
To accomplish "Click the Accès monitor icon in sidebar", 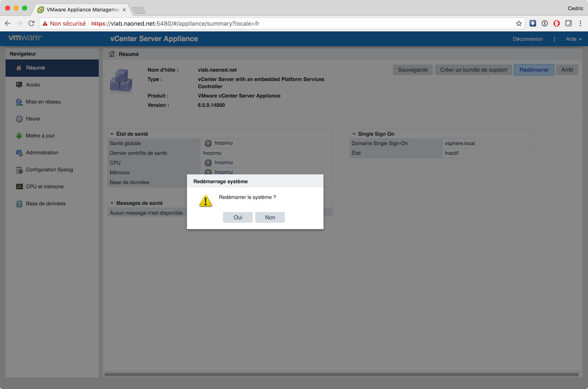I will point(19,85).
